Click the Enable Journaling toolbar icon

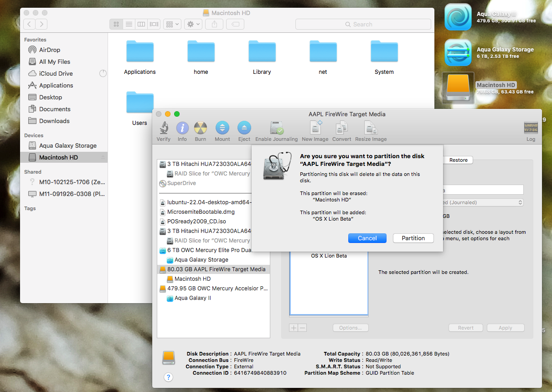pos(277,128)
